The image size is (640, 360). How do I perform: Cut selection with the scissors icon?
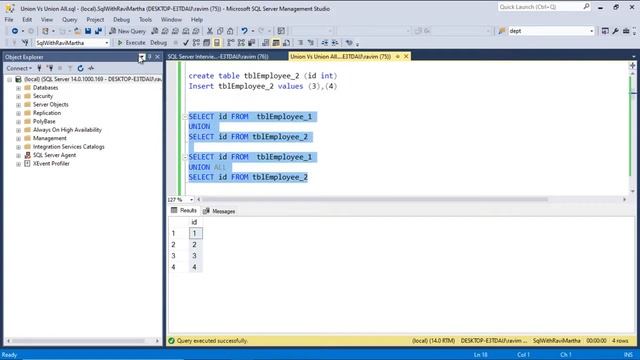tap(210, 31)
